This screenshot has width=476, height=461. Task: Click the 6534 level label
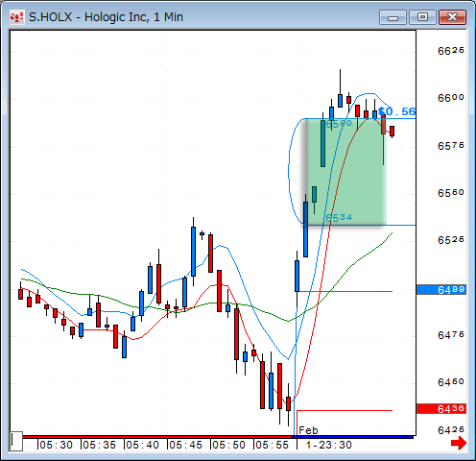click(339, 218)
